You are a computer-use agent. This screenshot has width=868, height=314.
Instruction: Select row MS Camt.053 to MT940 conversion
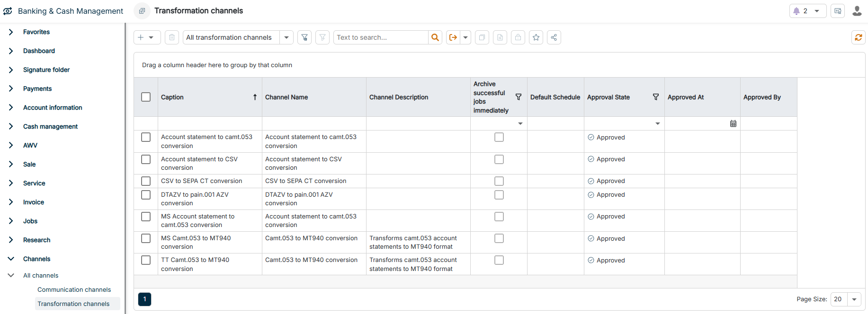point(146,238)
